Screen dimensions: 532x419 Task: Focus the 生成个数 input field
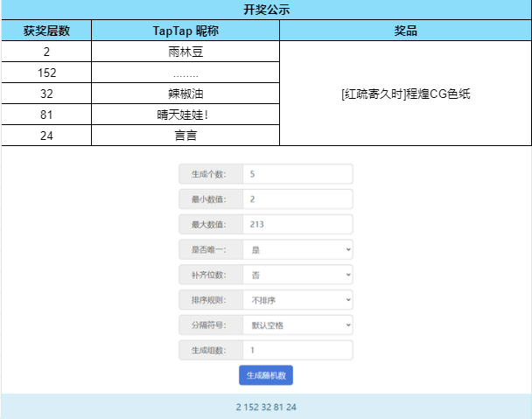pyautogui.click(x=297, y=174)
